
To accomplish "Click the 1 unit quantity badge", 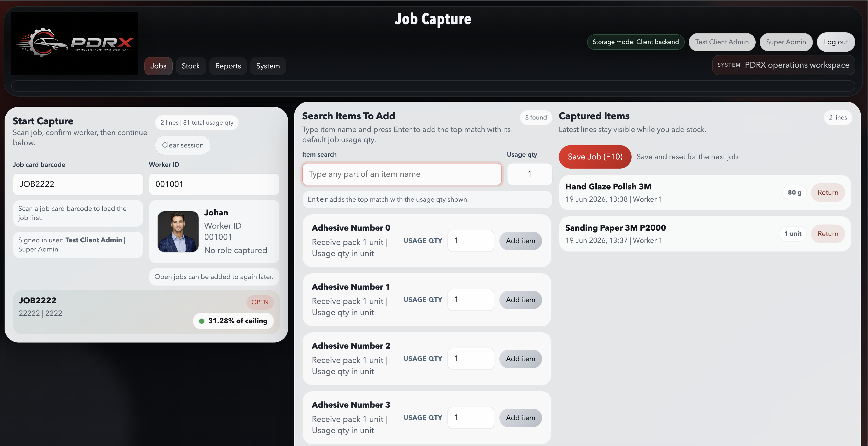I will [x=792, y=234].
